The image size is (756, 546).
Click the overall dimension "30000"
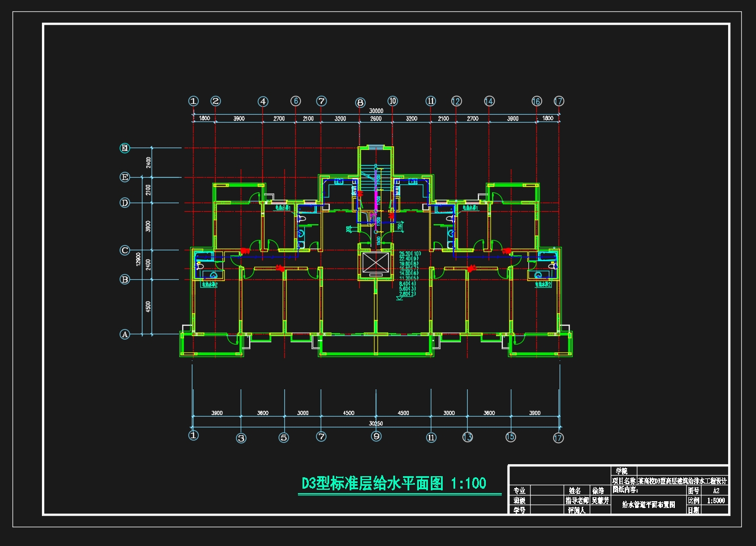point(376,111)
